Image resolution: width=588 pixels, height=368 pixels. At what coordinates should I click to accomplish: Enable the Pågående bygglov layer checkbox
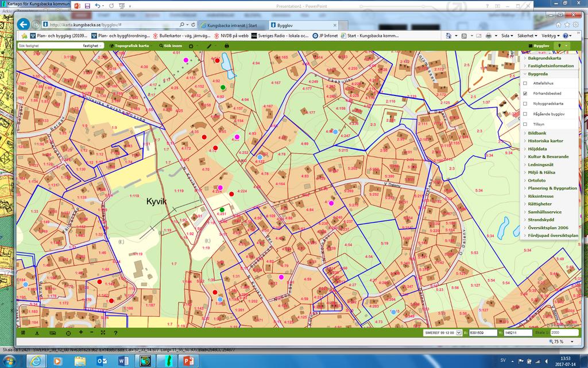[525, 114]
